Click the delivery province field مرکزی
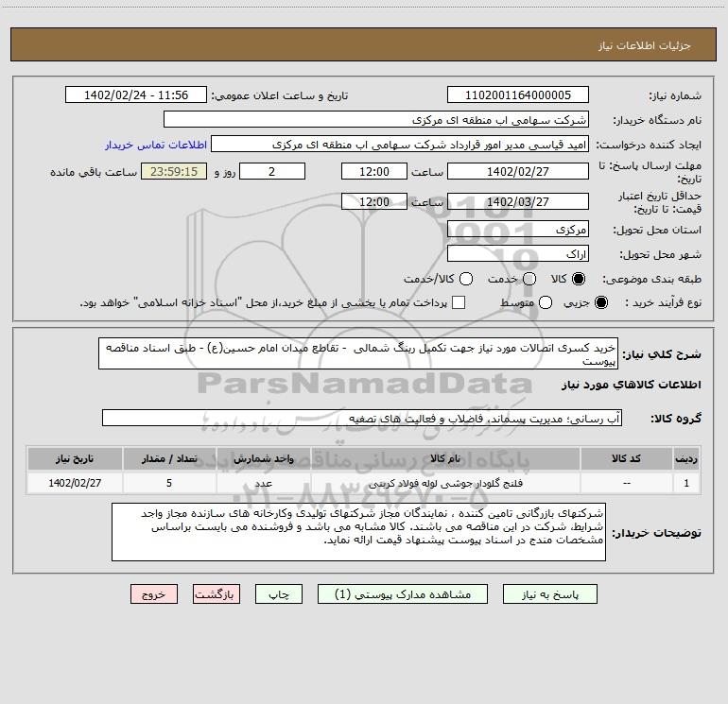The height and width of the screenshot is (704, 728). 518,229
